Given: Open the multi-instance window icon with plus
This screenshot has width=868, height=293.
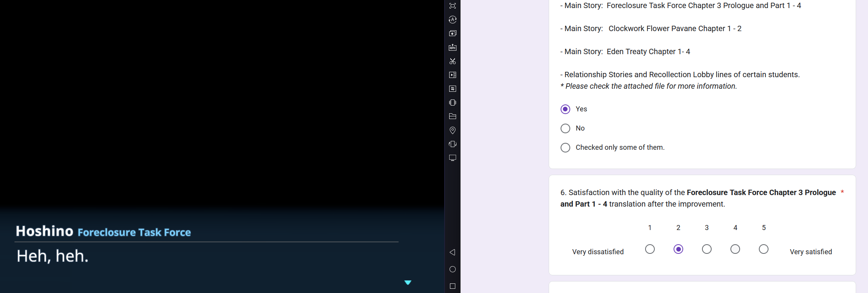Looking at the screenshot, I should 453,33.
